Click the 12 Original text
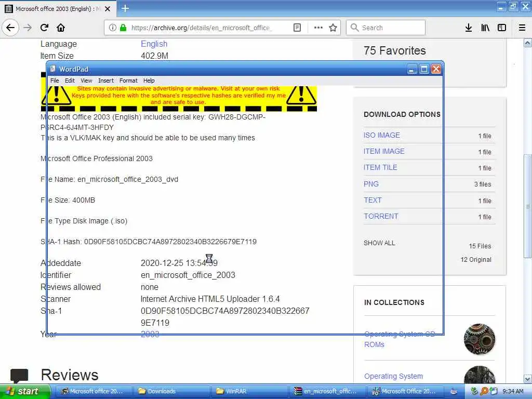The image size is (532, 399). 476,260
